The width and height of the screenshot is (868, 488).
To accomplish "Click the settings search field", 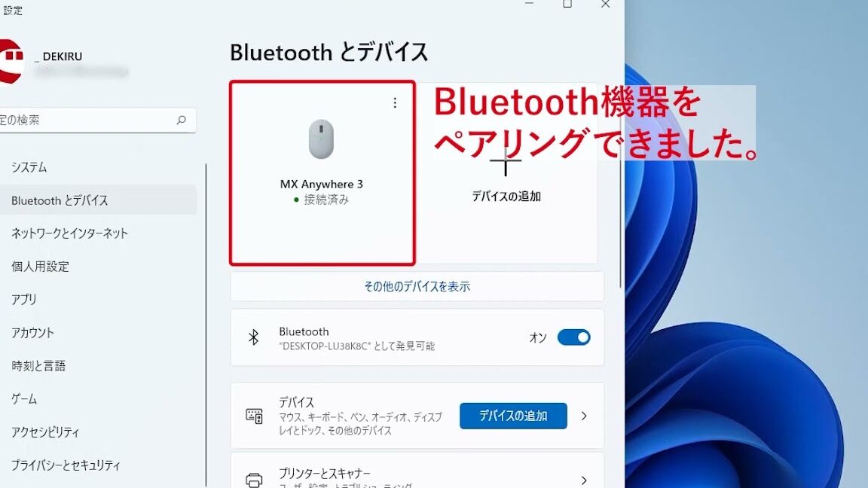I will [x=98, y=120].
